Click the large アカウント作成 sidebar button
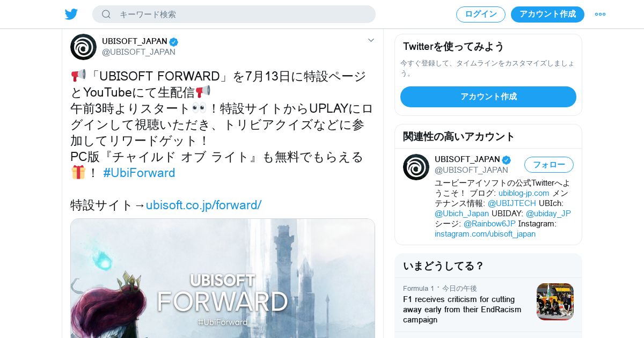The image size is (644, 338). (x=488, y=97)
